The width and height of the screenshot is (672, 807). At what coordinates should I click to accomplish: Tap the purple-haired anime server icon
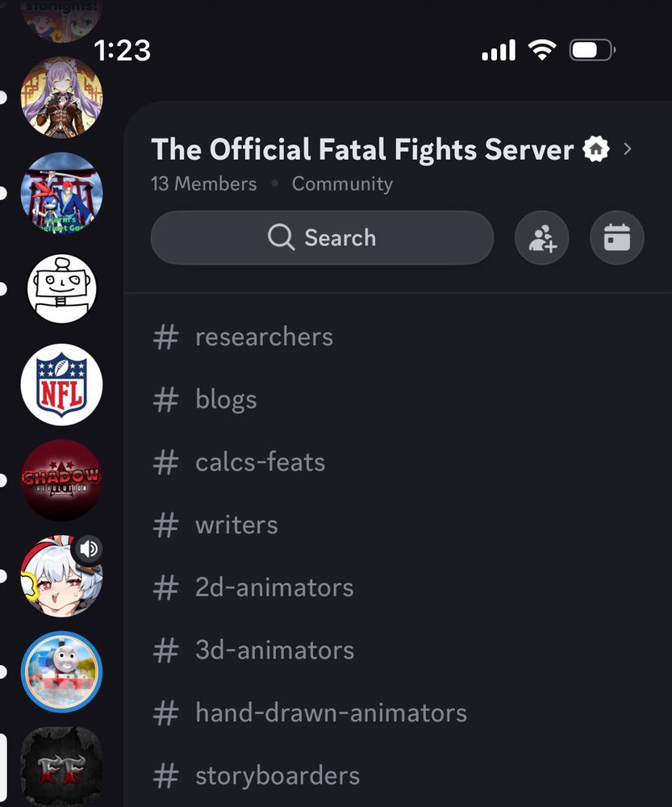61,98
